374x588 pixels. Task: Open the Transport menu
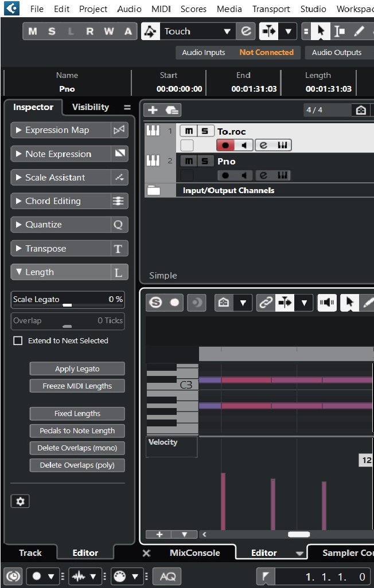271,9
